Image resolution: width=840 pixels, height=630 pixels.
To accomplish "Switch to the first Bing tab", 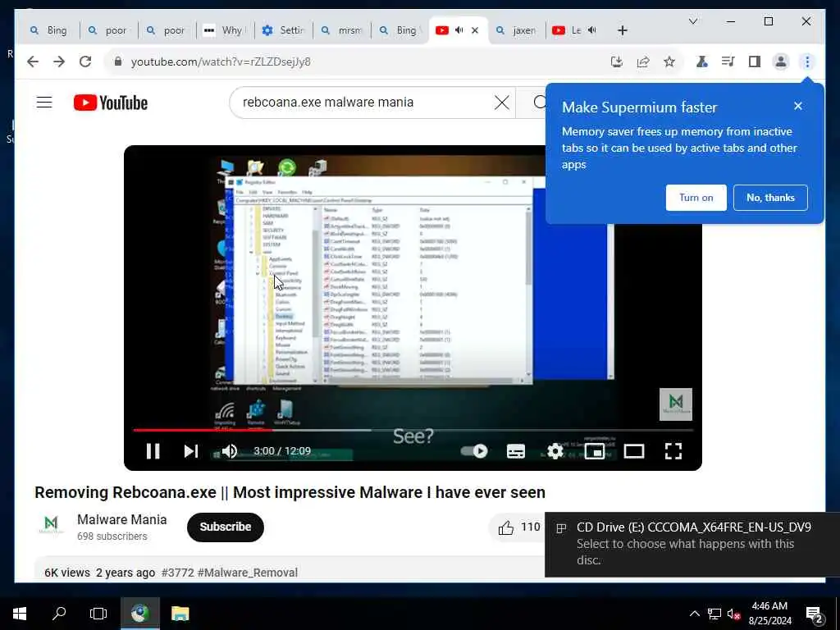I will tap(48, 30).
